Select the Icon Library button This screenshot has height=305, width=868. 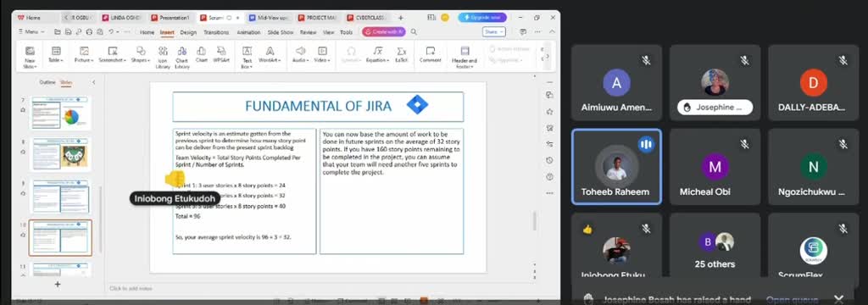click(163, 57)
